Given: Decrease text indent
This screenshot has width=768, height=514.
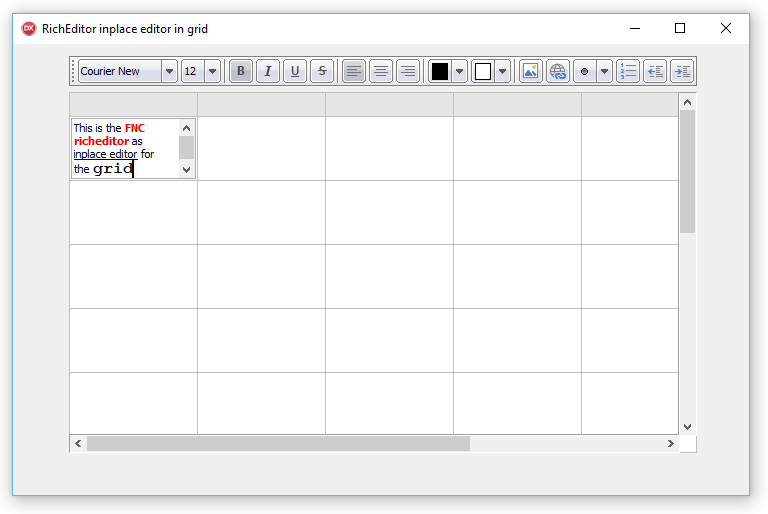Looking at the screenshot, I should 655,72.
